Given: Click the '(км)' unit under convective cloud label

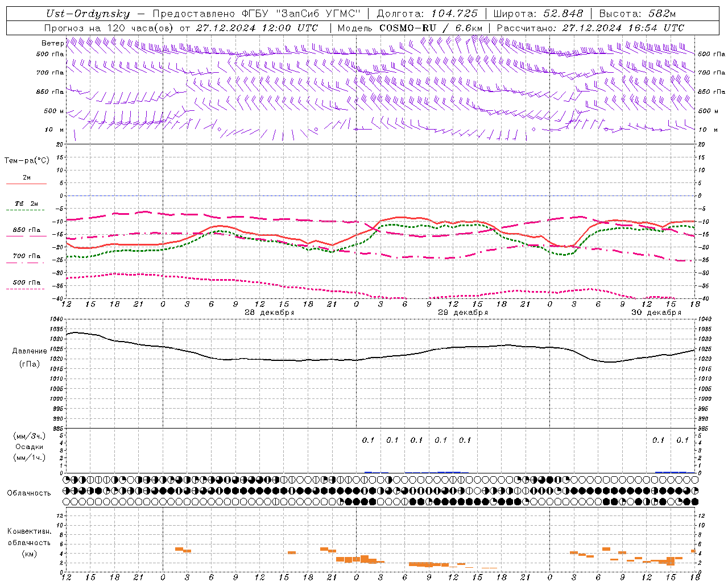Looking at the screenshot, I should pyautogui.click(x=30, y=553).
